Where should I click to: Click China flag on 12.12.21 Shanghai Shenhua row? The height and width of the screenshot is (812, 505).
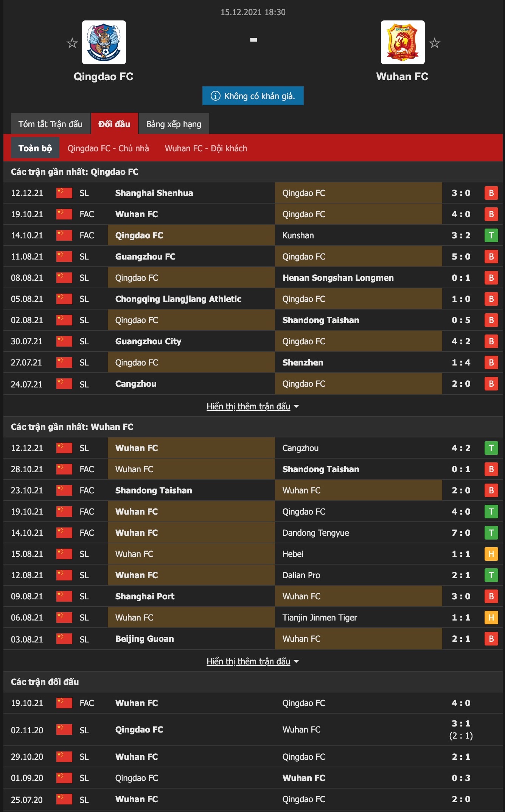tap(64, 193)
